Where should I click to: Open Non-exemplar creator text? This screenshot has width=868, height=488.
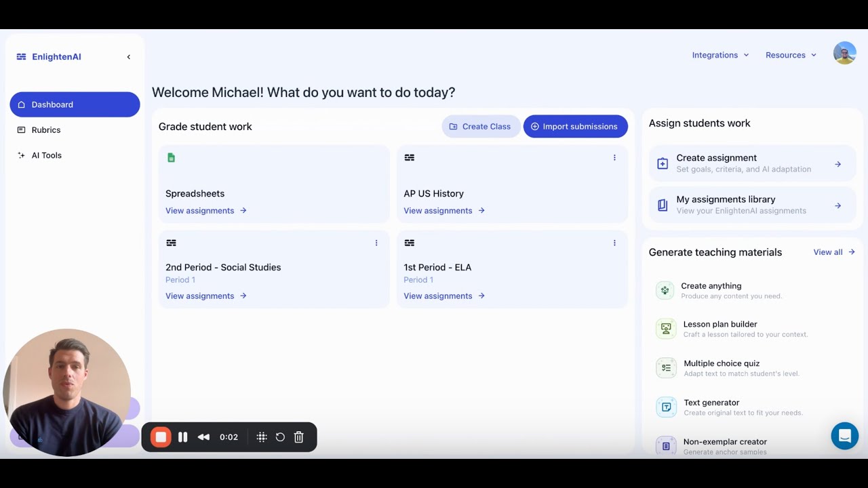[725, 442]
